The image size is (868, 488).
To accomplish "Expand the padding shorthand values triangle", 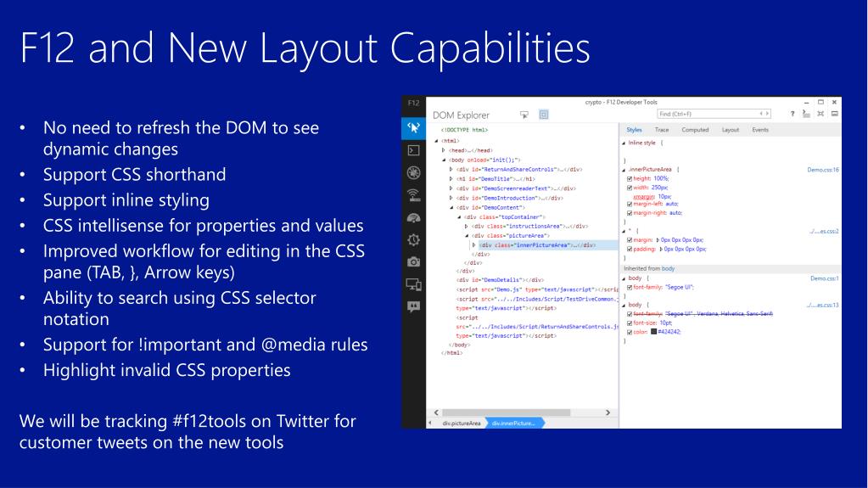I will click(661, 250).
